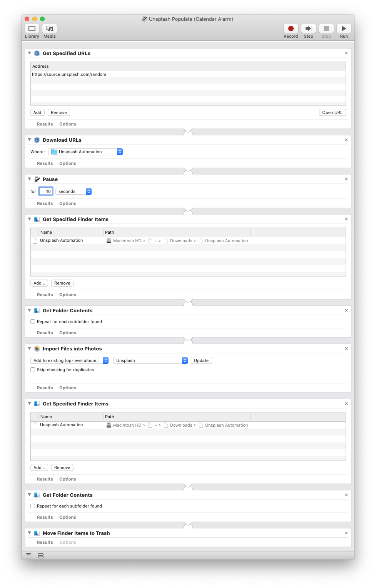
Task: Open Options for the Pause action
Action: [x=67, y=203]
